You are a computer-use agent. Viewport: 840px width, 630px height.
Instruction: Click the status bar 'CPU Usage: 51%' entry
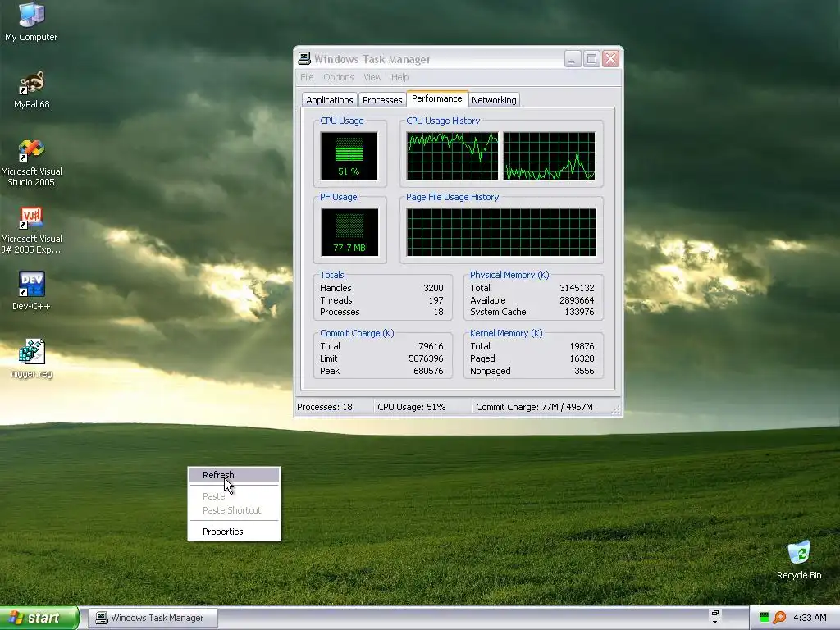pos(412,407)
